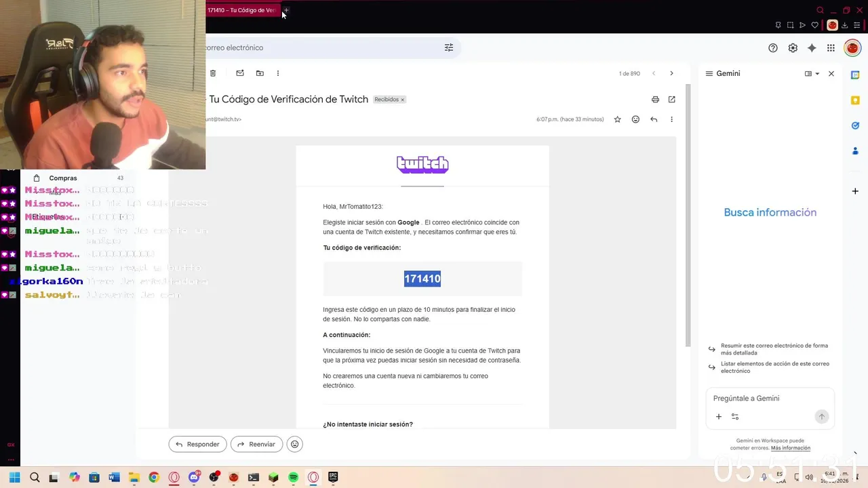Open Contacts in side panel
868x488 pixels.
855,150
